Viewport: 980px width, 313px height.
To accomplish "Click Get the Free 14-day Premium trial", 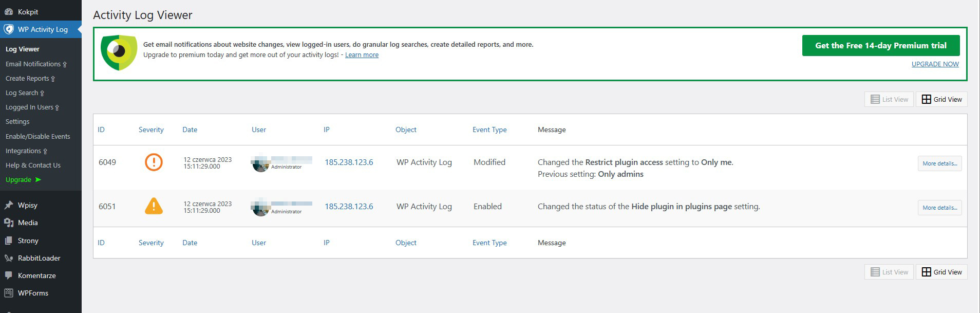I will [x=881, y=46].
